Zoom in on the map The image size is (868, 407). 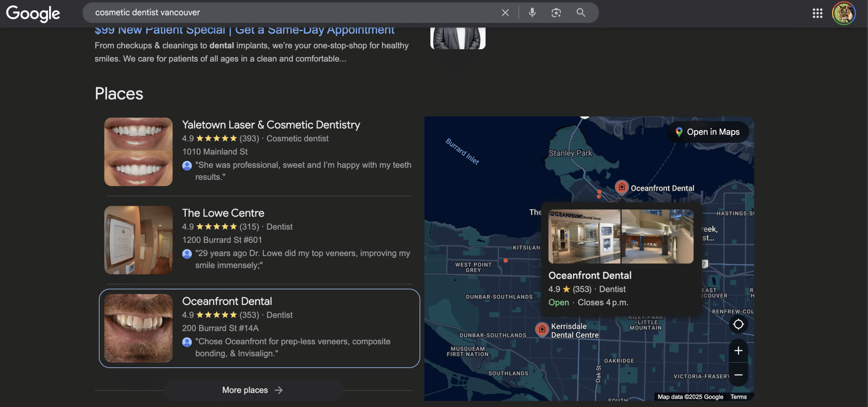(738, 350)
